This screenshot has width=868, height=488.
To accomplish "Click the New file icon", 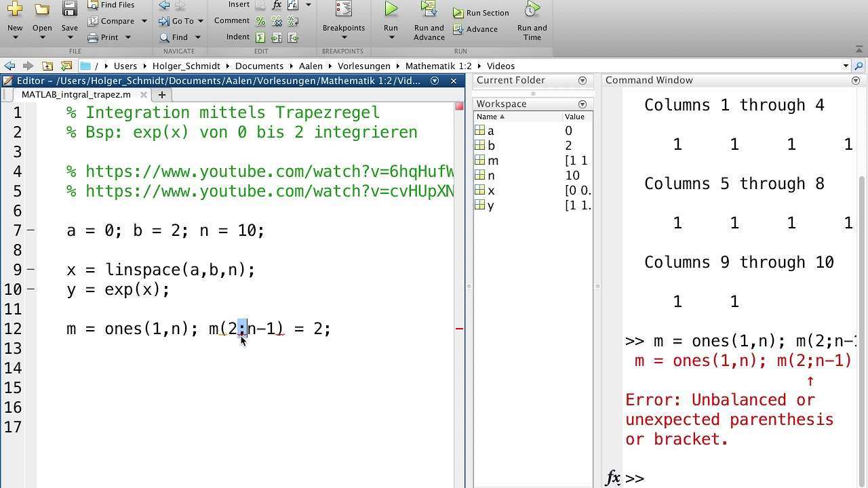I will [14, 9].
